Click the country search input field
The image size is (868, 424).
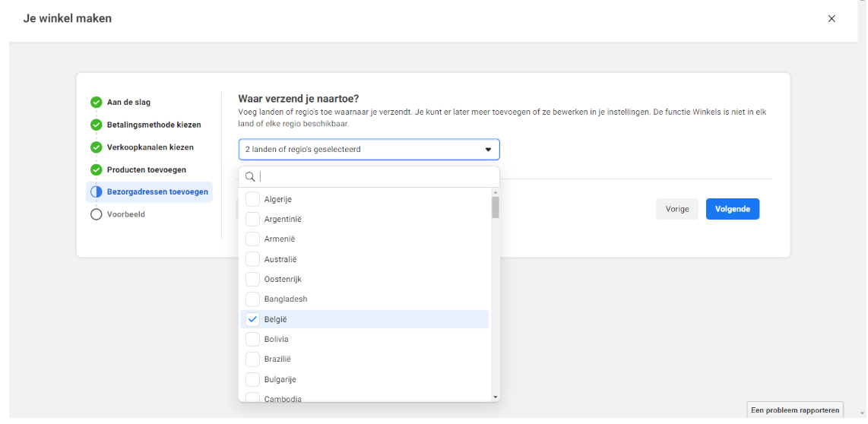(376, 176)
